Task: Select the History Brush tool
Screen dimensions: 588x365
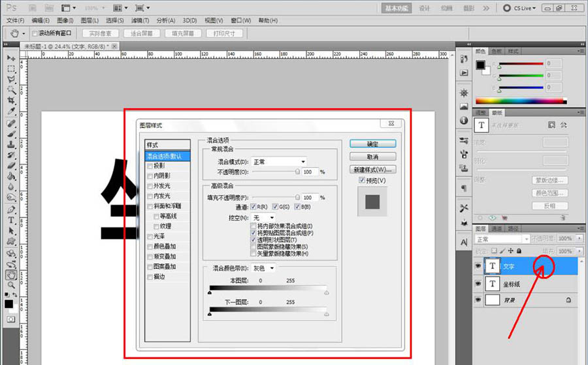Action: [x=11, y=155]
